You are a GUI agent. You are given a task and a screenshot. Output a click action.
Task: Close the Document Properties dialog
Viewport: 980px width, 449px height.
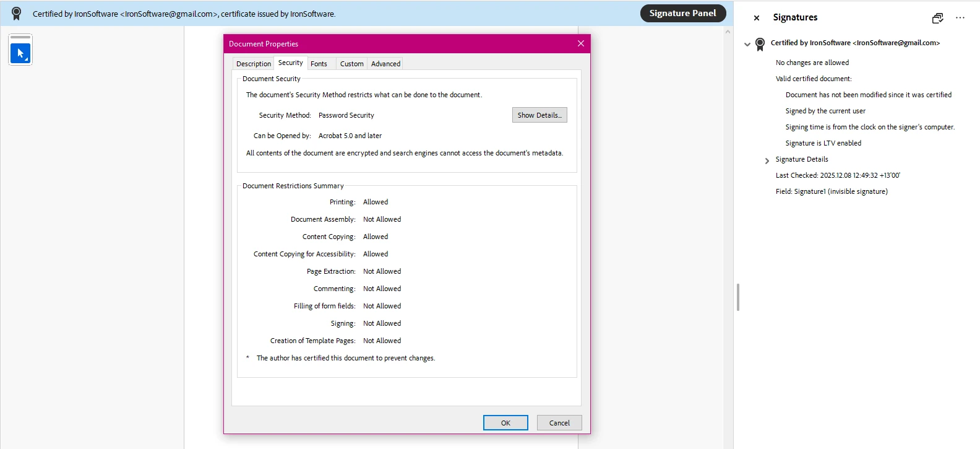click(x=580, y=43)
